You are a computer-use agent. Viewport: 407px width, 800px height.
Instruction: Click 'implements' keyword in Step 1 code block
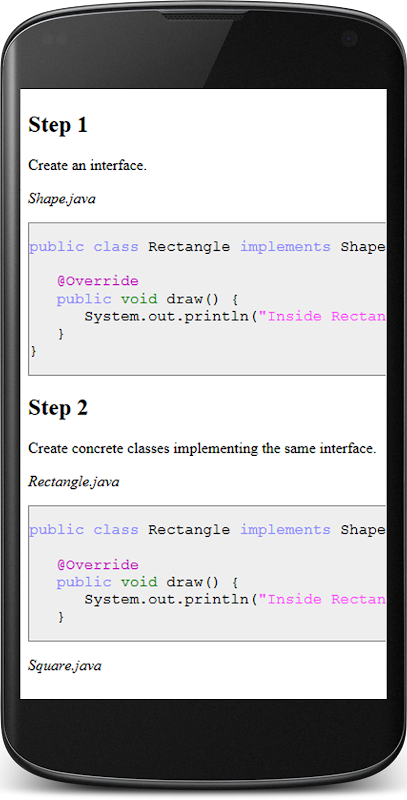[286, 247]
